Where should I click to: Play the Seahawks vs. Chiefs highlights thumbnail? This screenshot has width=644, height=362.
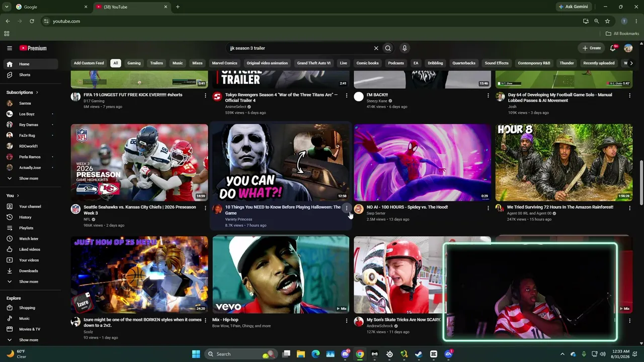(x=139, y=162)
